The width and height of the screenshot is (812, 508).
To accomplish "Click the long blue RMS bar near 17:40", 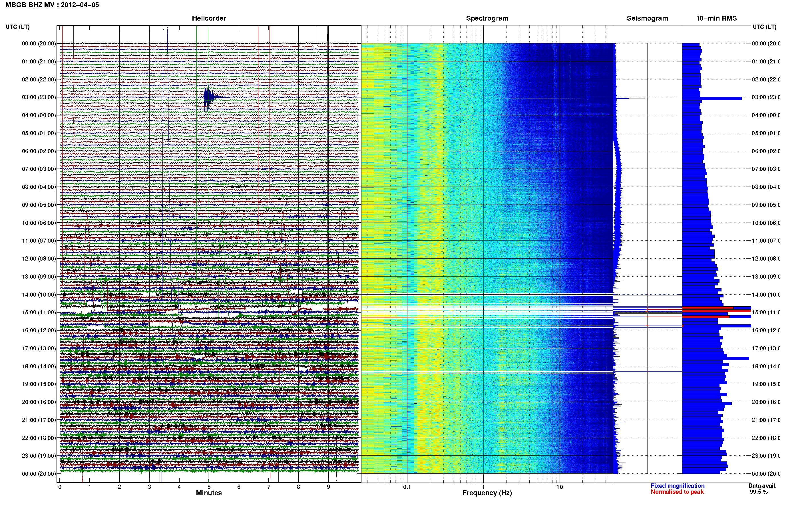I will pyautogui.click(x=715, y=359).
